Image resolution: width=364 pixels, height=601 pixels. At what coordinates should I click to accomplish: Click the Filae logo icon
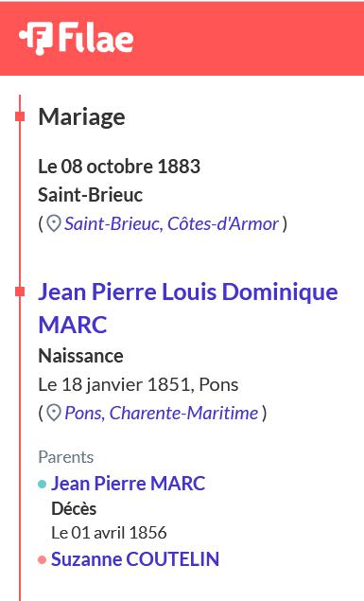click(x=35, y=38)
